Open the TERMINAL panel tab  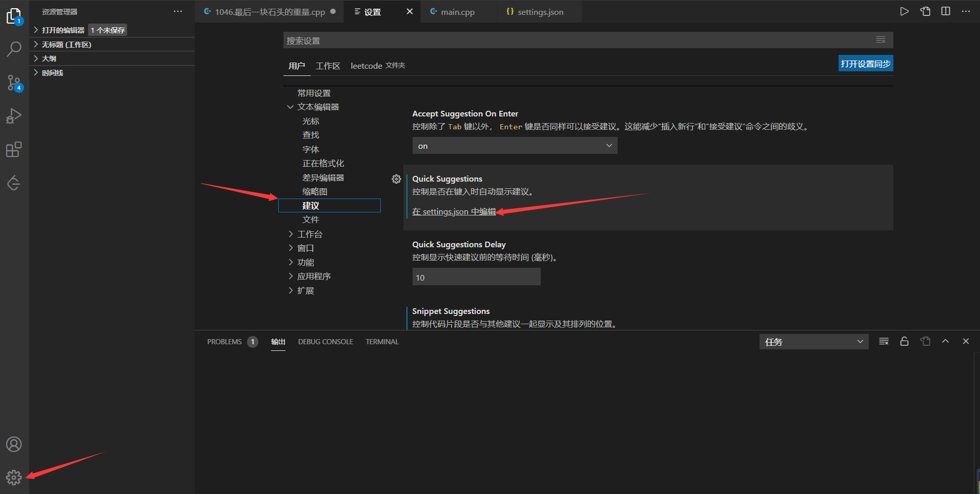pyautogui.click(x=381, y=341)
